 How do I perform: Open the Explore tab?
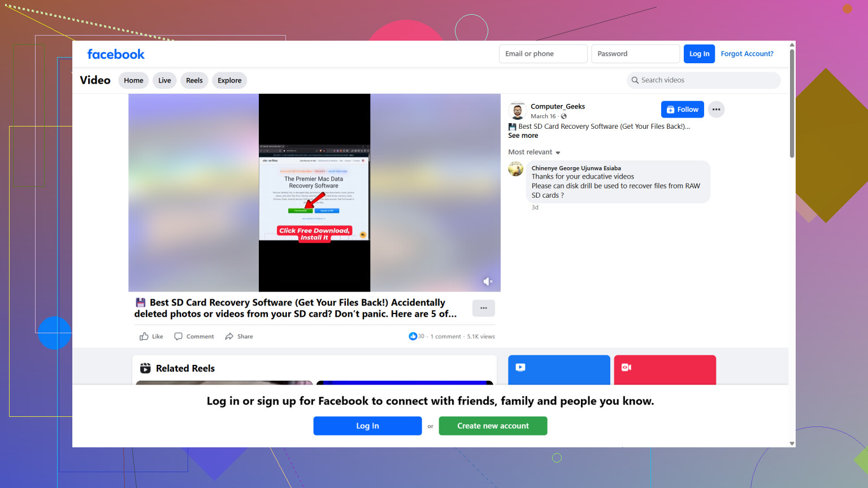[229, 80]
